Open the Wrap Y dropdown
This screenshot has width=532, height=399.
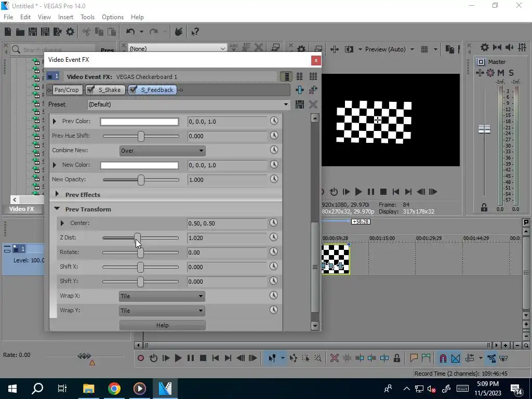click(162, 311)
